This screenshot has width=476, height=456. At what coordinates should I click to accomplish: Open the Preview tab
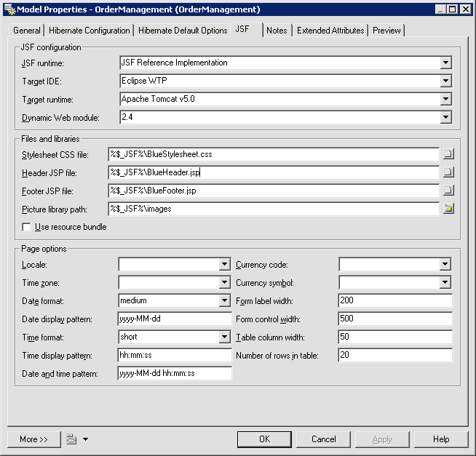pos(386,31)
